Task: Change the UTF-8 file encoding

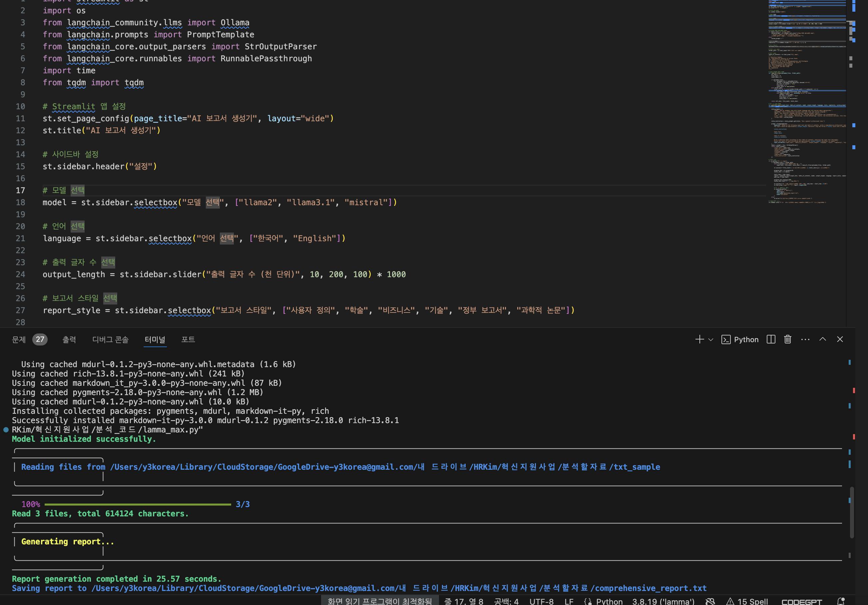Action: pos(541,601)
